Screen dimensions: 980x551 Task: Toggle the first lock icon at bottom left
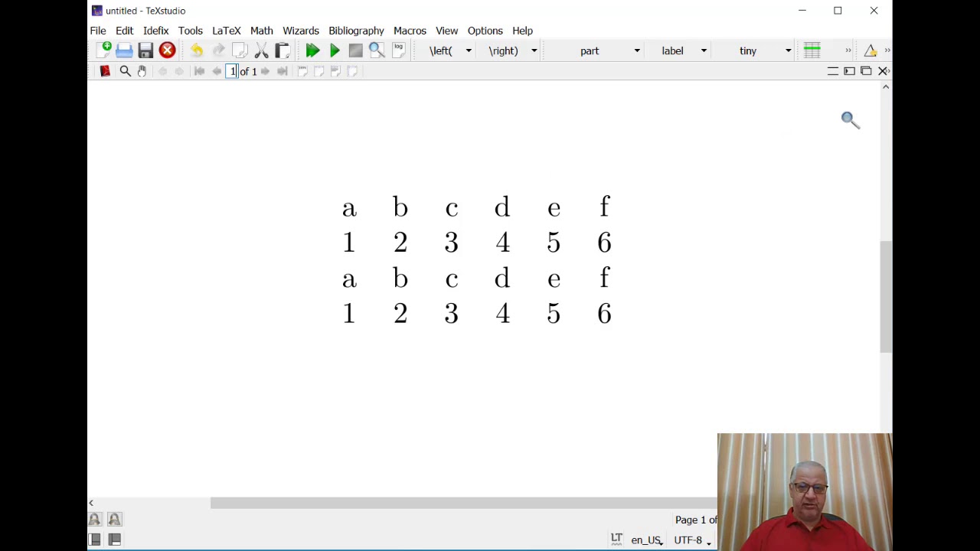[x=94, y=520]
